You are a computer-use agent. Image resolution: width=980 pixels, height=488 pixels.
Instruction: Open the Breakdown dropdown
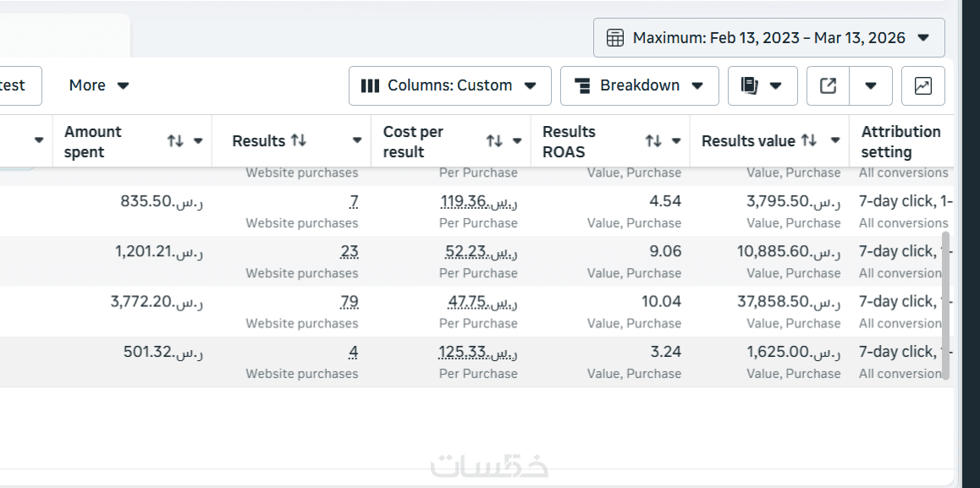(639, 85)
